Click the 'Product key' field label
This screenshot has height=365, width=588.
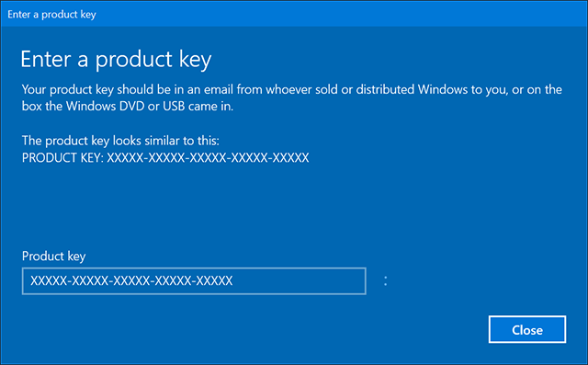coord(53,257)
